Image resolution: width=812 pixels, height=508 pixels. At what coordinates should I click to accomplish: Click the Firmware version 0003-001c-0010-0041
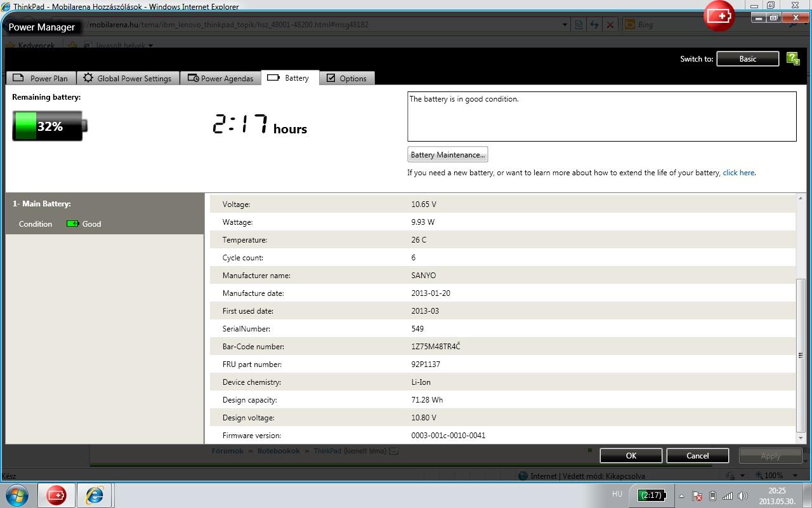click(449, 436)
